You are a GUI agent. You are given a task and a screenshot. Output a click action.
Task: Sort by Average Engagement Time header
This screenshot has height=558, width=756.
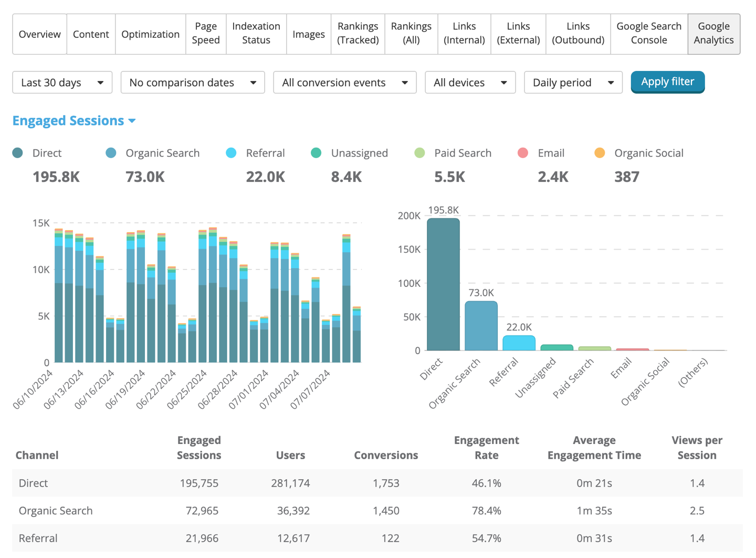click(594, 448)
